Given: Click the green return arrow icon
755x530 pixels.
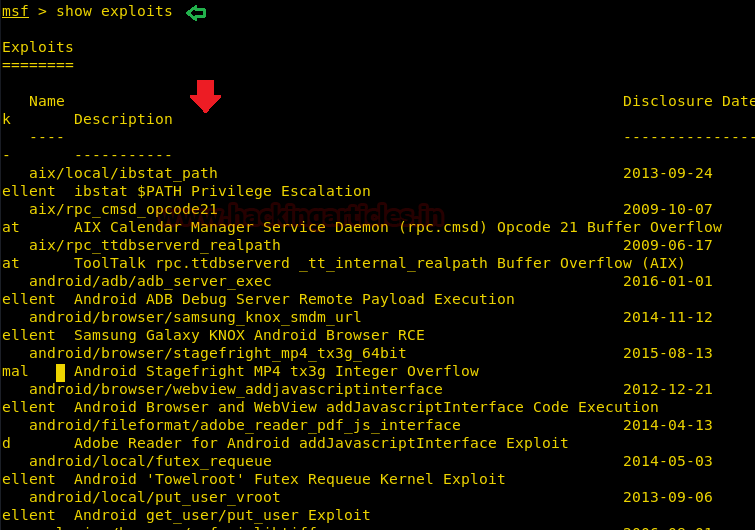Looking at the screenshot, I should coord(196,13).
